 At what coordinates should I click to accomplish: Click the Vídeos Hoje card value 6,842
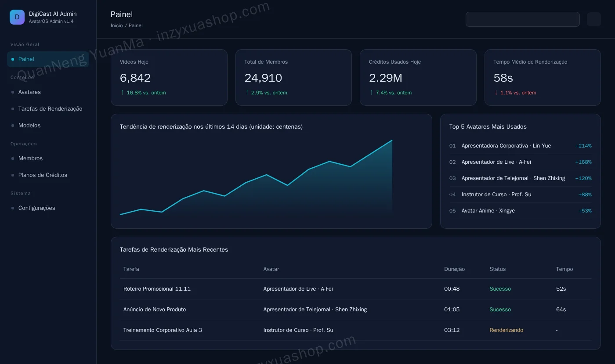135,78
